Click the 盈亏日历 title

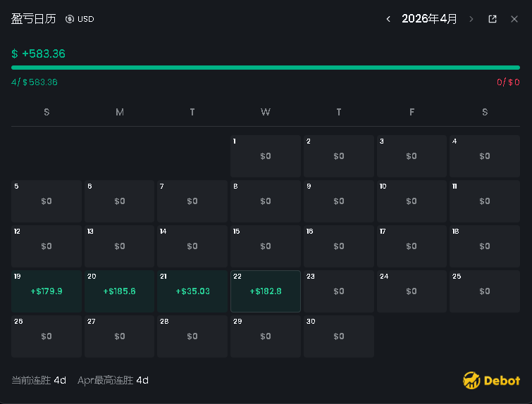(x=33, y=19)
